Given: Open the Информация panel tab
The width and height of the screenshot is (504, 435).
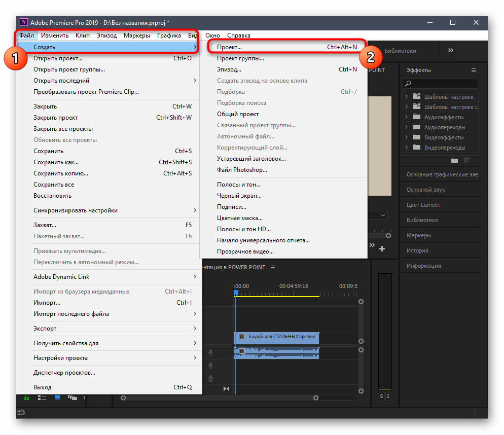Looking at the screenshot, I should click(424, 266).
